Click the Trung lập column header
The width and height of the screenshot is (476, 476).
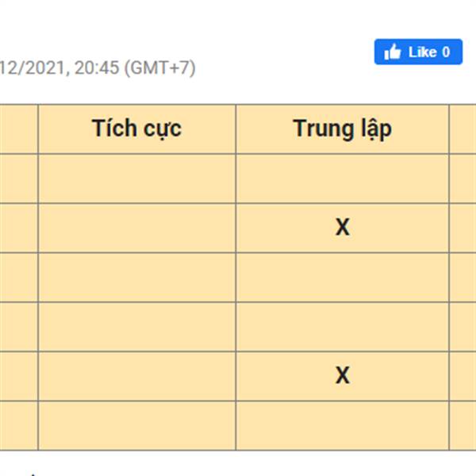[342, 129]
